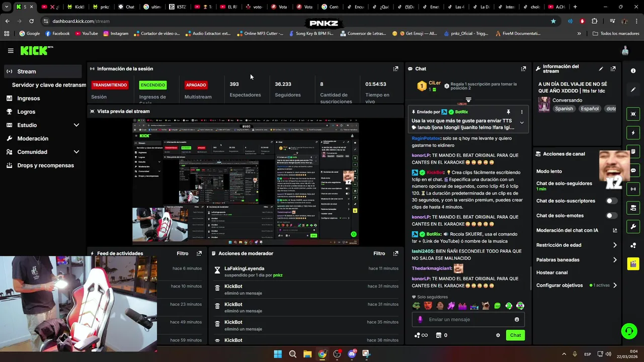Click the pencil icon in right sidebar
This screenshot has width=644, height=362.
tap(633, 89)
